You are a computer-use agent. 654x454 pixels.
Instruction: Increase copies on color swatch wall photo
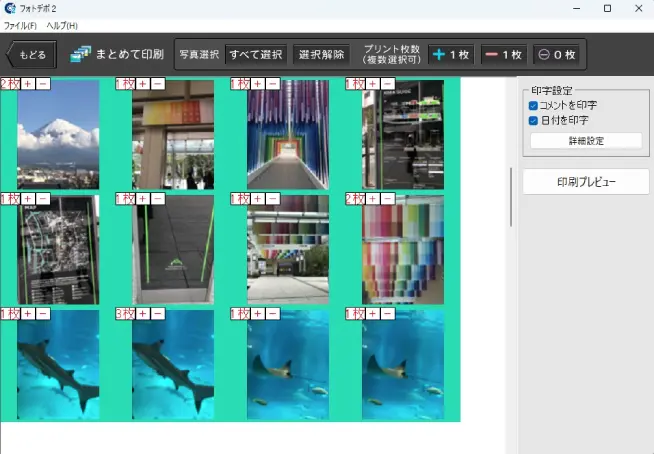tap(373, 199)
